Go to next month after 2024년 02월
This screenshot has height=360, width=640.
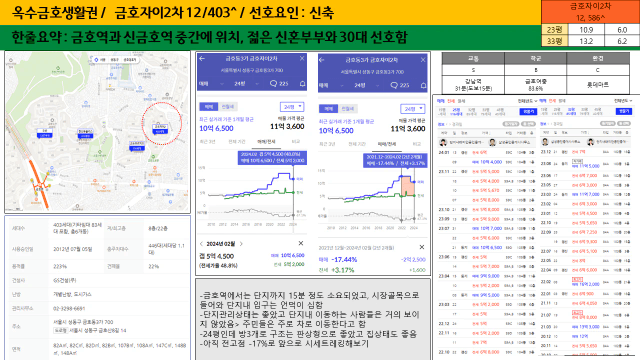tap(241, 244)
